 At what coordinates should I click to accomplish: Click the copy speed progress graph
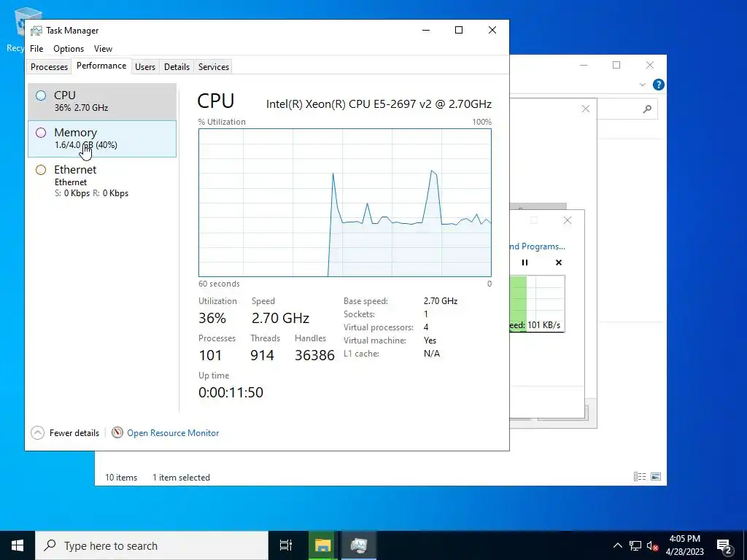(x=537, y=303)
